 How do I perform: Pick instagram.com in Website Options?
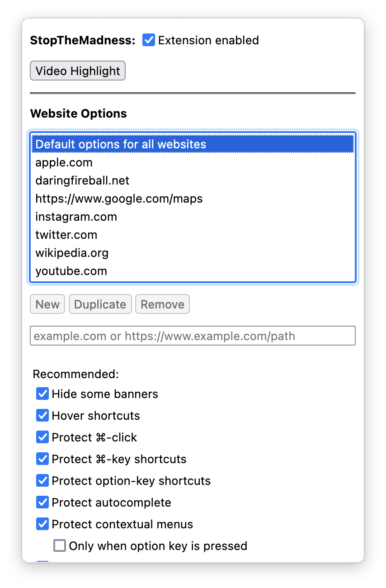tap(76, 217)
